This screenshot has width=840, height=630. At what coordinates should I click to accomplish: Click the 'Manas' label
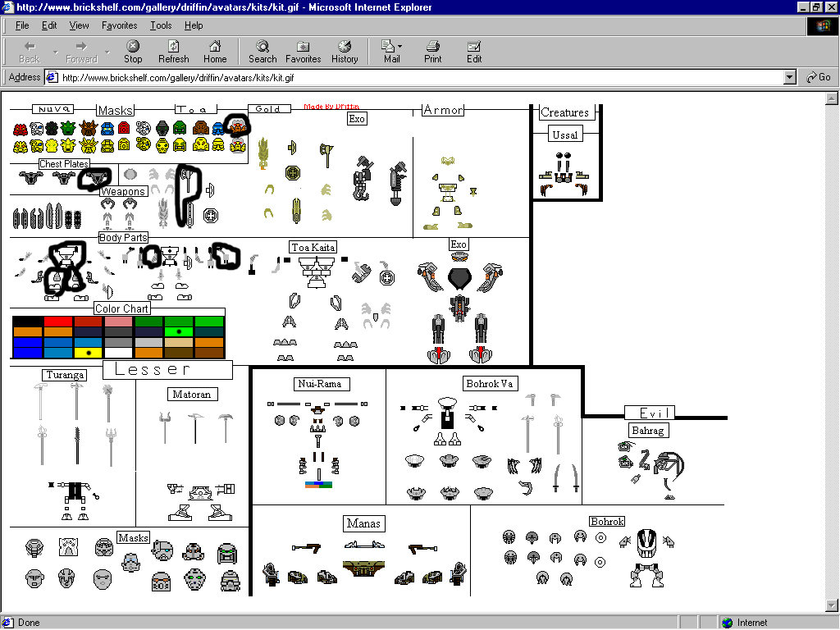[363, 523]
